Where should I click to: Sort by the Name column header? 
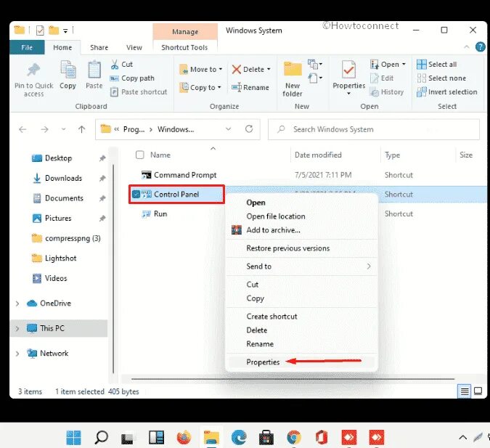tap(160, 155)
